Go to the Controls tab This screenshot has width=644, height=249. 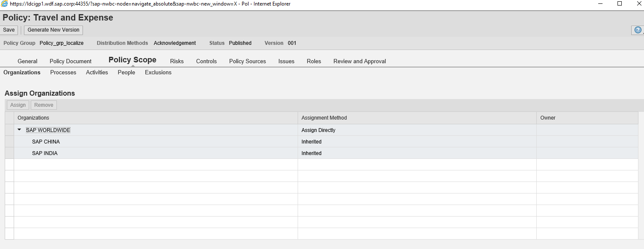click(207, 61)
